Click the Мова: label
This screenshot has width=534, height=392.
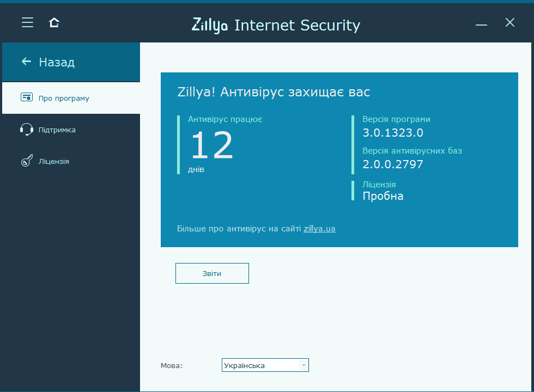click(172, 365)
